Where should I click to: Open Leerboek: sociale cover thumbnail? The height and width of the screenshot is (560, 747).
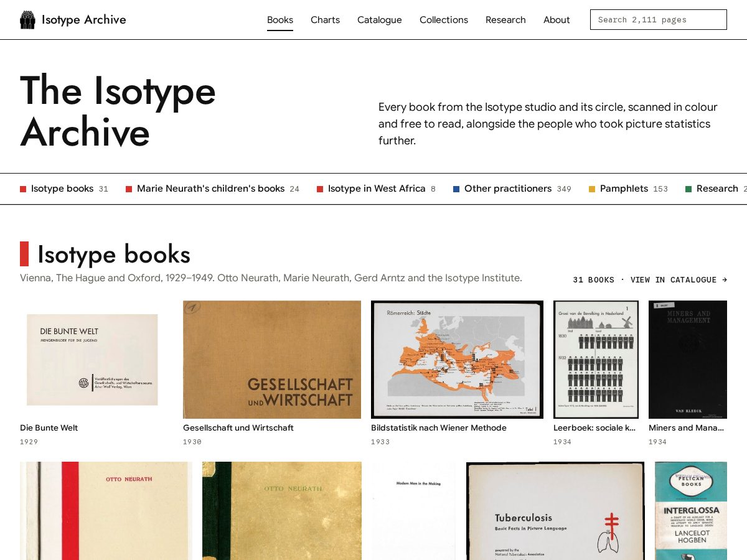[596, 360]
